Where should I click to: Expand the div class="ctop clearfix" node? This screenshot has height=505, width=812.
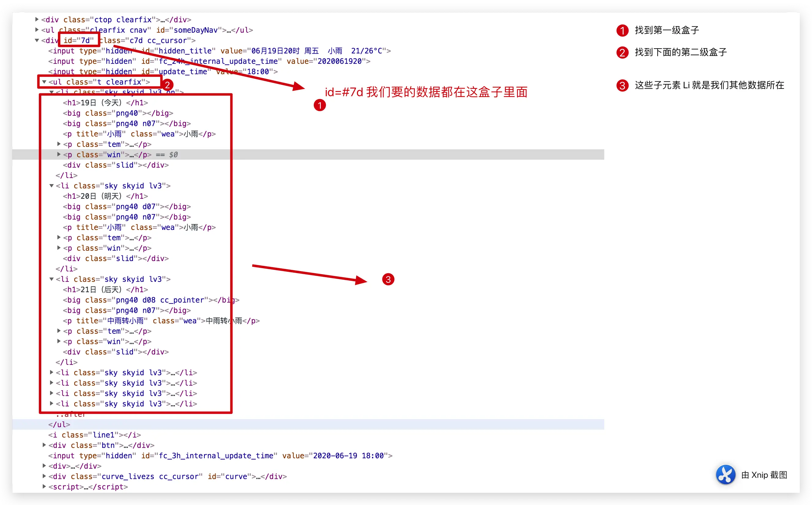click(x=37, y=19)
